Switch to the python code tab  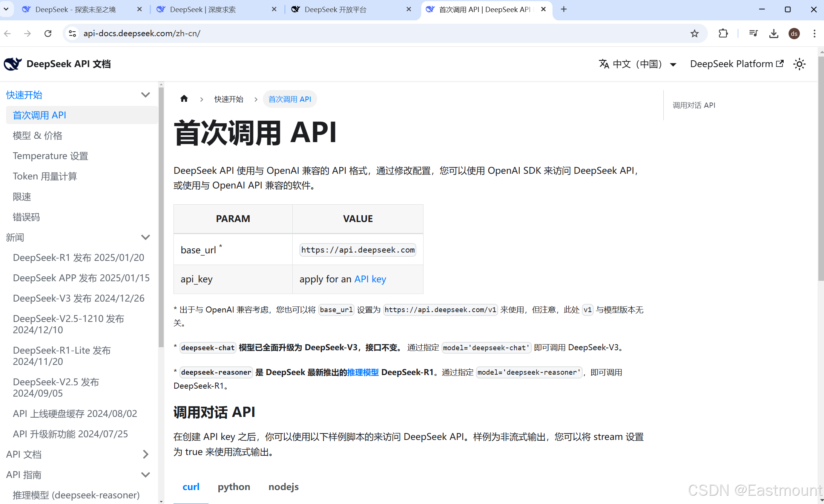(x=234, y=487)
